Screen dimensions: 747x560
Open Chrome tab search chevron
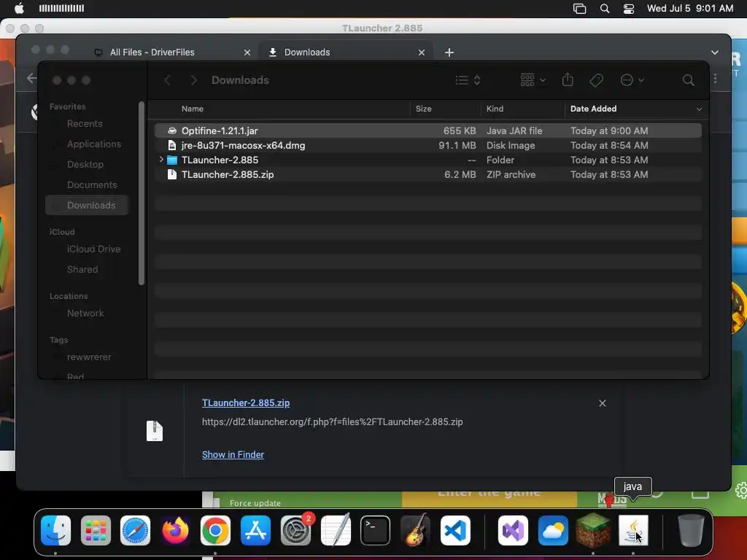(715, 52)
